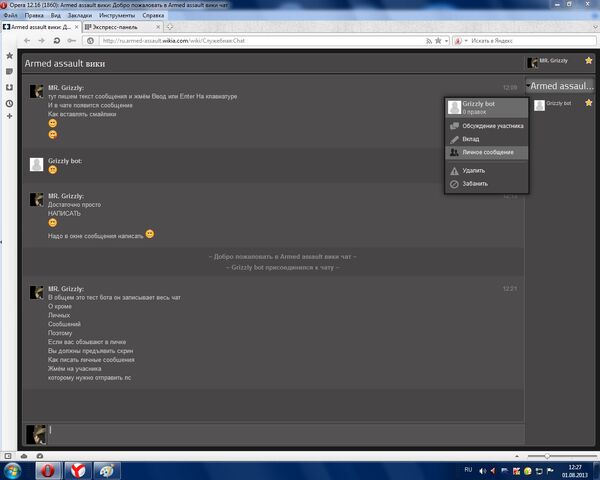Click the Opera Turbo icon in the status bar
600x480 pixels.
coord(39,456)
